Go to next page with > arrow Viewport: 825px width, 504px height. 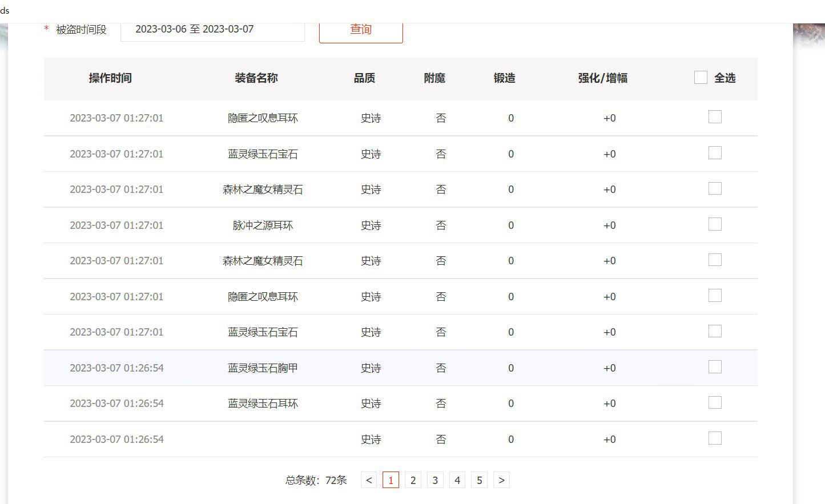pyautogui.click(x=501, y=480)
